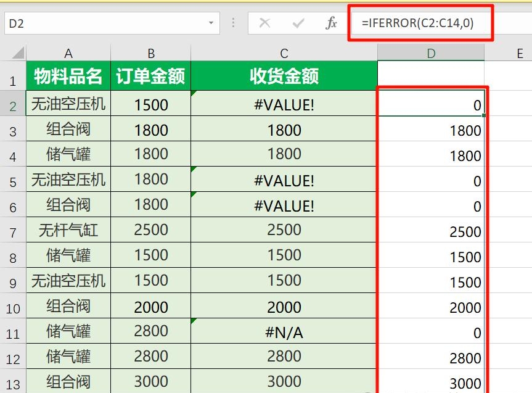Click the Name Box showing D2
Image resolution: width=532 pixels, height=393 pixels.
112,23
